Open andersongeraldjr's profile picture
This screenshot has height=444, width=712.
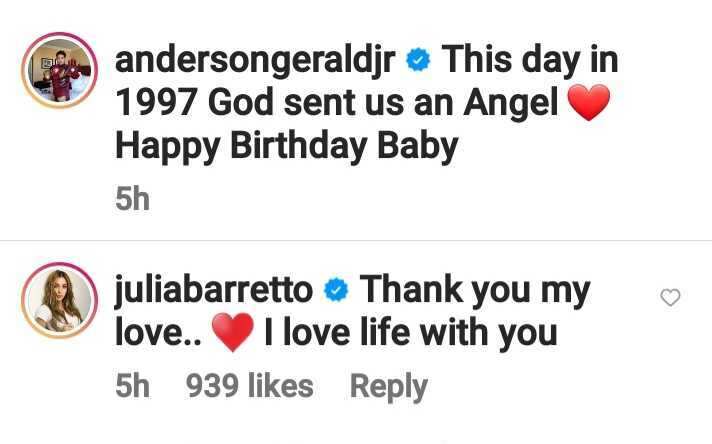[59, 70]
